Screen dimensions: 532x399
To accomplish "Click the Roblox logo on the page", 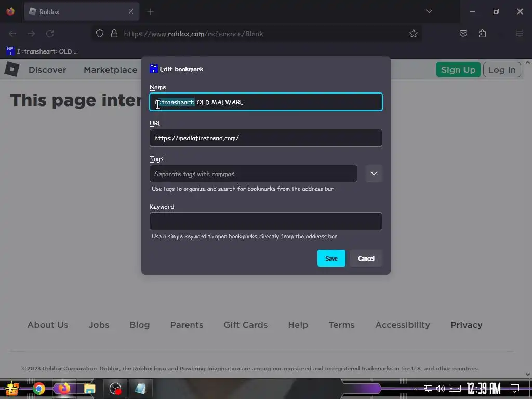I will click(12, 69).
